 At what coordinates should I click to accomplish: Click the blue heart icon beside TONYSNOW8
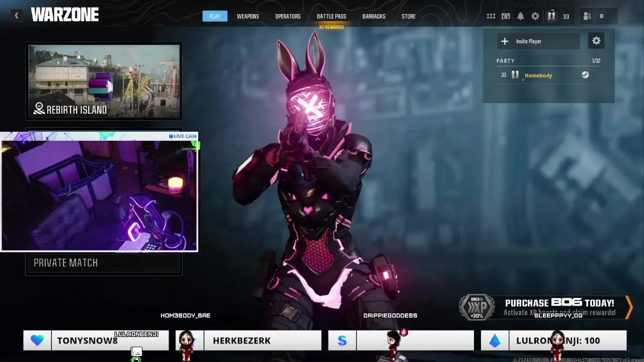coord(37,340)
